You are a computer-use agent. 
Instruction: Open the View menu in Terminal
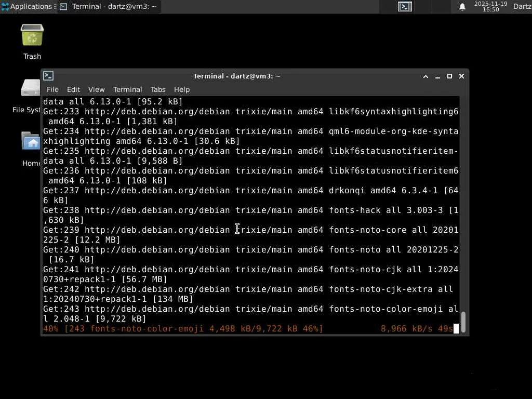click(x=96, y=89)
